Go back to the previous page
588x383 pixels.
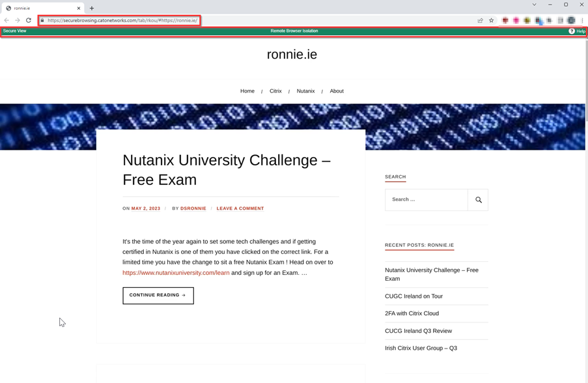click(7, 20)
